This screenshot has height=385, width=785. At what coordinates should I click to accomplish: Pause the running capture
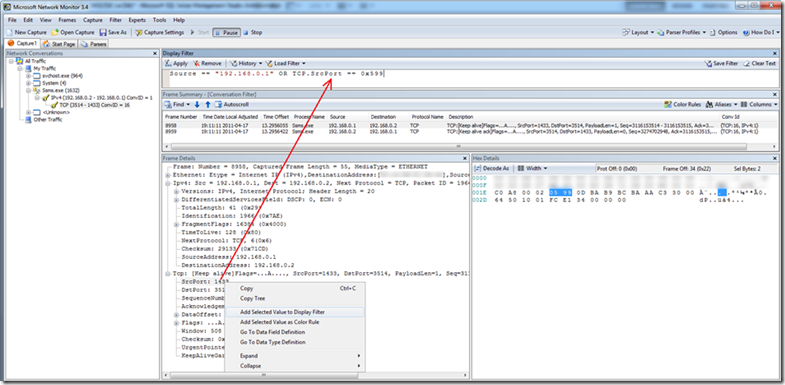pos(226,33)
